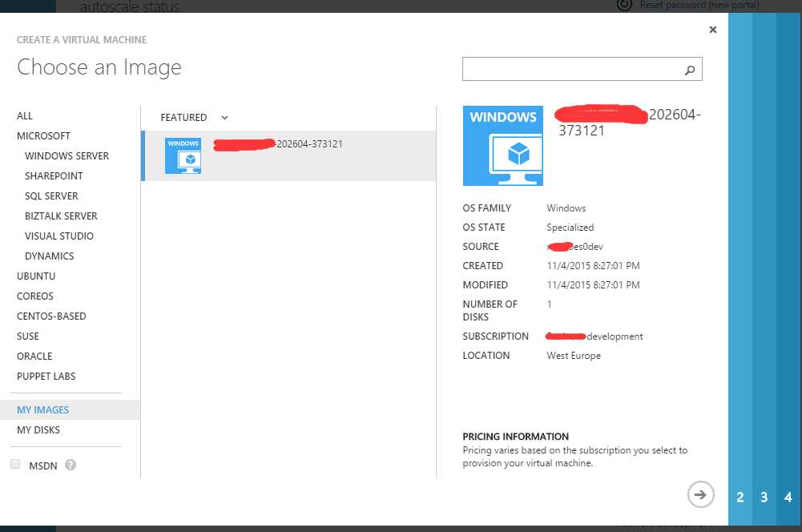
Task: Select the CENTOS-BASED category
Action: [51, 316]
